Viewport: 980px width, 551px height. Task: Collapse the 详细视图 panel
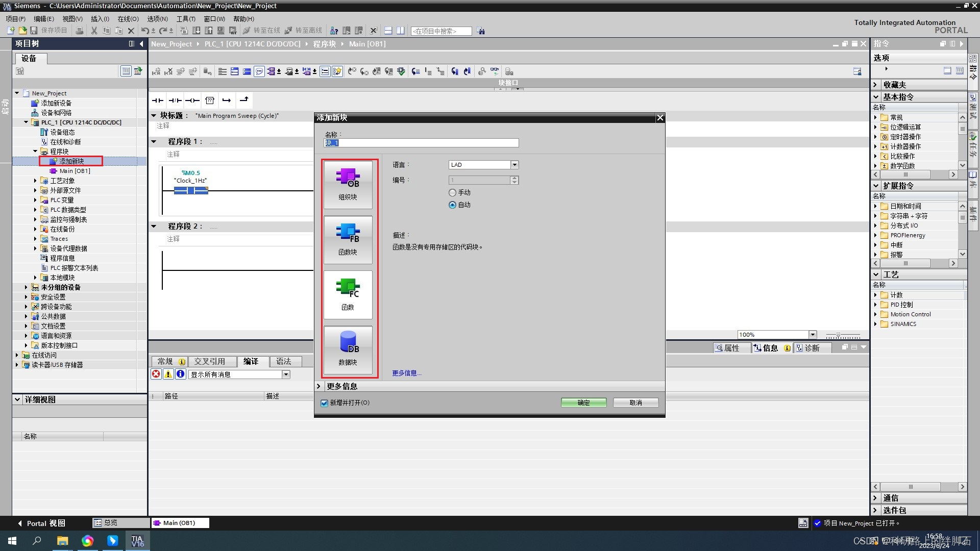click(x=18, y=399)
